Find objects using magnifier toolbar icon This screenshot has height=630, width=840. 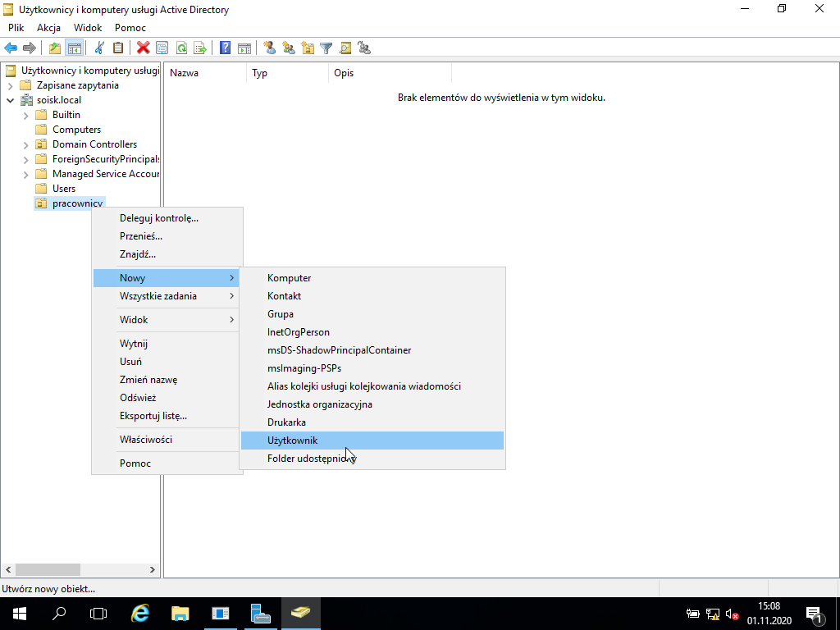(x=345, y=48)
